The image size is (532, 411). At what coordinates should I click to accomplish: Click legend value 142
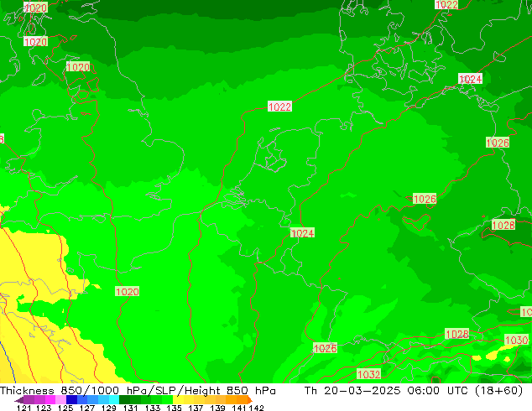tap(257, 408)
